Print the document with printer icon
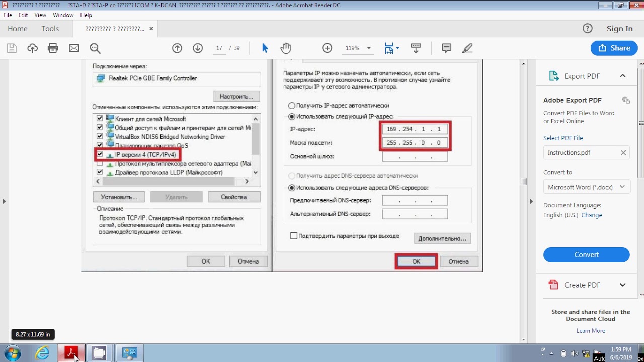The height and width of the screenshot is (362, 644). 53,48
